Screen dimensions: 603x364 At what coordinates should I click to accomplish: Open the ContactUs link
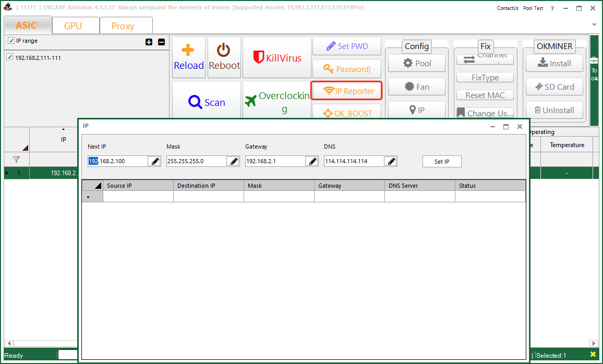[507, 8]
